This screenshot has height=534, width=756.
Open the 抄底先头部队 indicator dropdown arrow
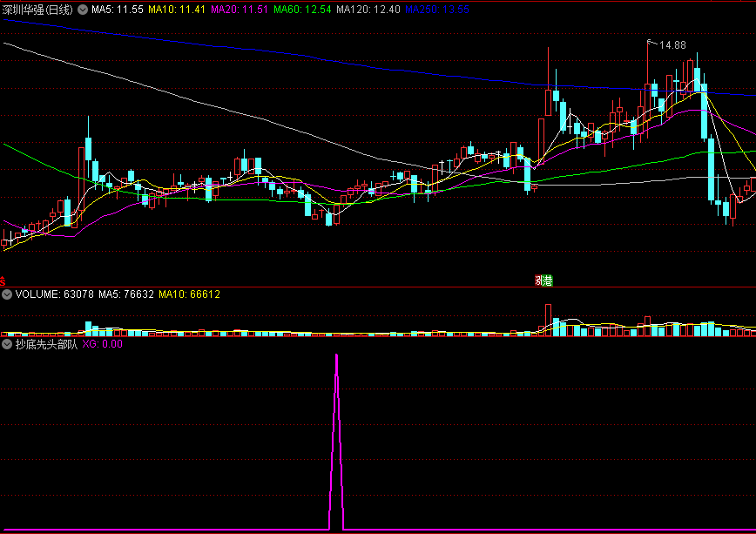[x=7, y=344]
